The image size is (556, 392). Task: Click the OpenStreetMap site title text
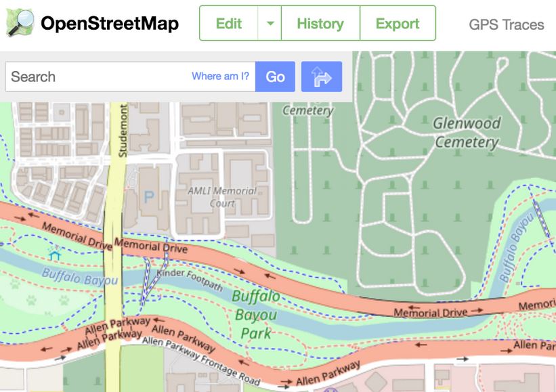110,24
